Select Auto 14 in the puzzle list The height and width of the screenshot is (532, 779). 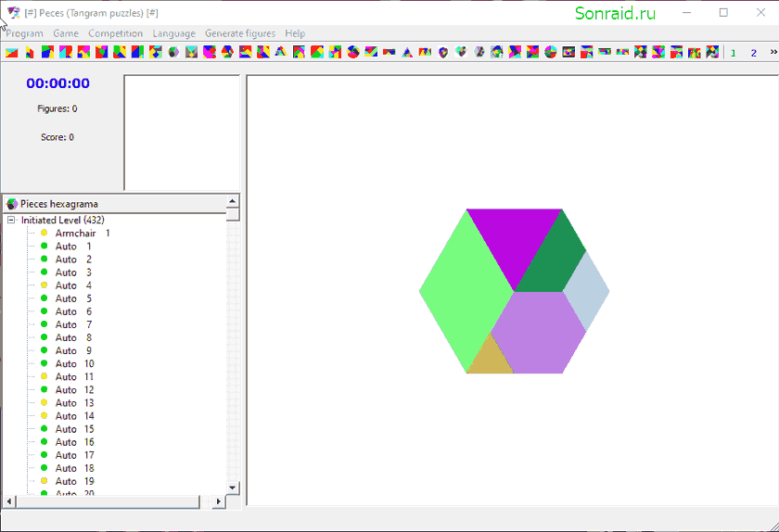[74, 416]
